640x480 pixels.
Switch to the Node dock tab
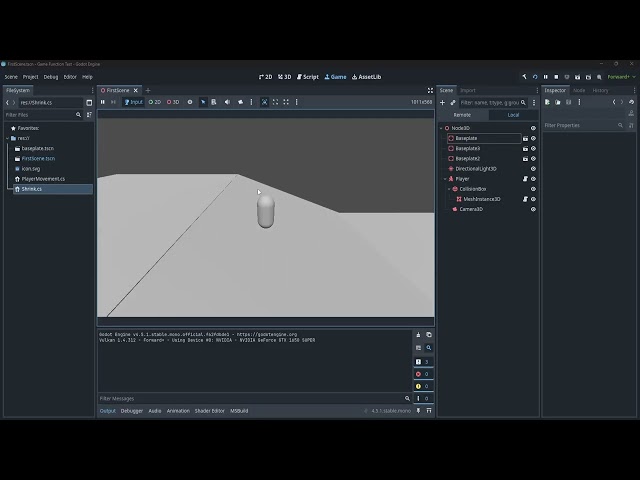(x=579, y=90)
